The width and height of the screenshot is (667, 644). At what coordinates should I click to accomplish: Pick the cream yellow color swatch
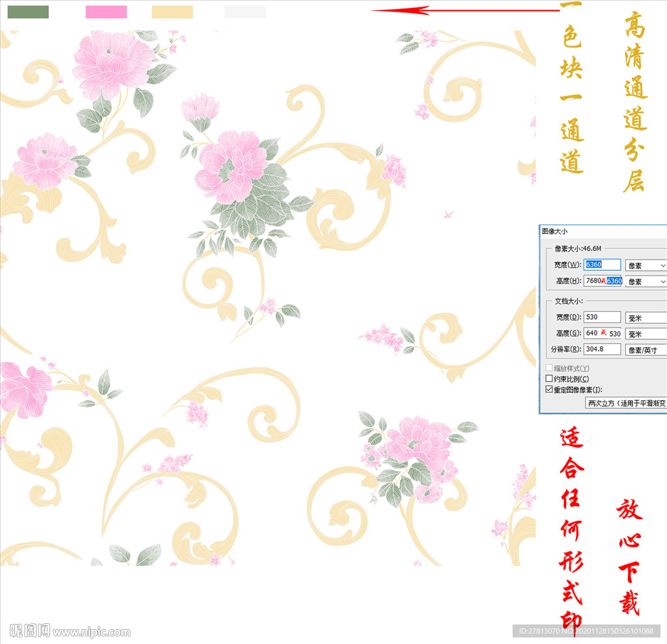pyautogui.click(x=172, y=12)
